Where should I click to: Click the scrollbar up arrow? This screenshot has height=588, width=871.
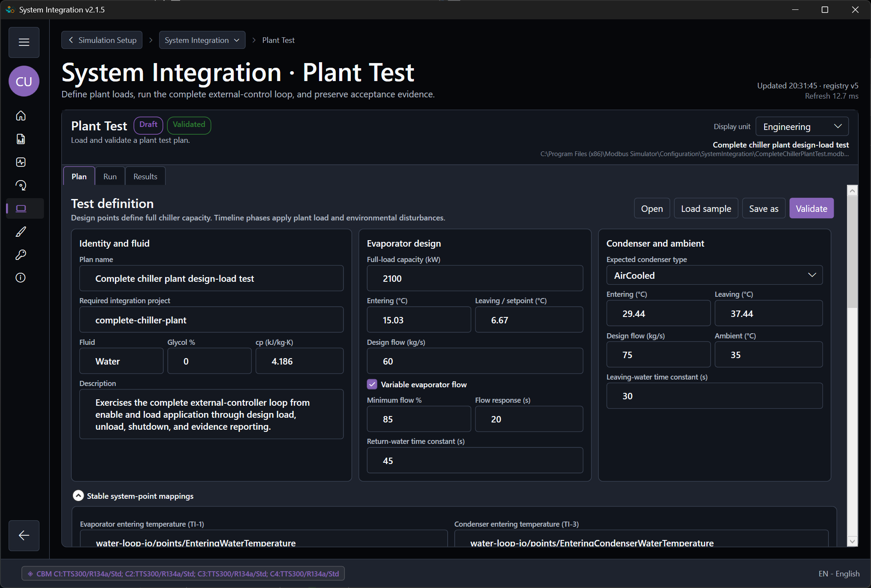[x=853, y=191]
